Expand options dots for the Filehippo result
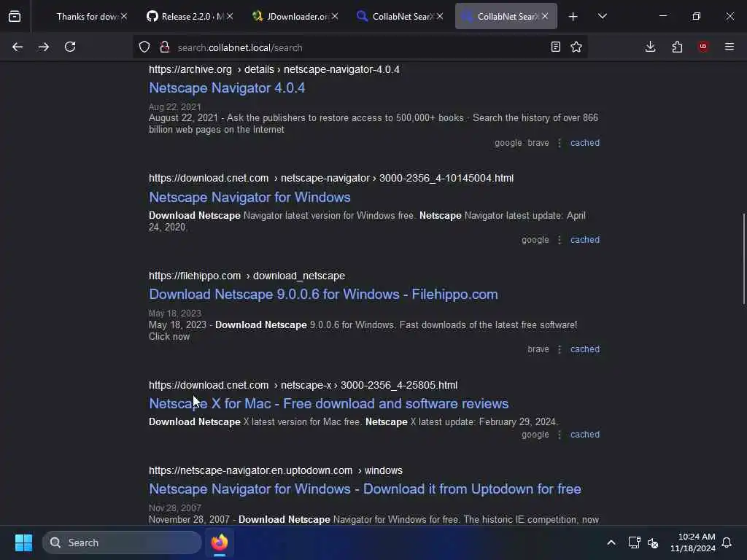747x560 pixels. (560, 349)
